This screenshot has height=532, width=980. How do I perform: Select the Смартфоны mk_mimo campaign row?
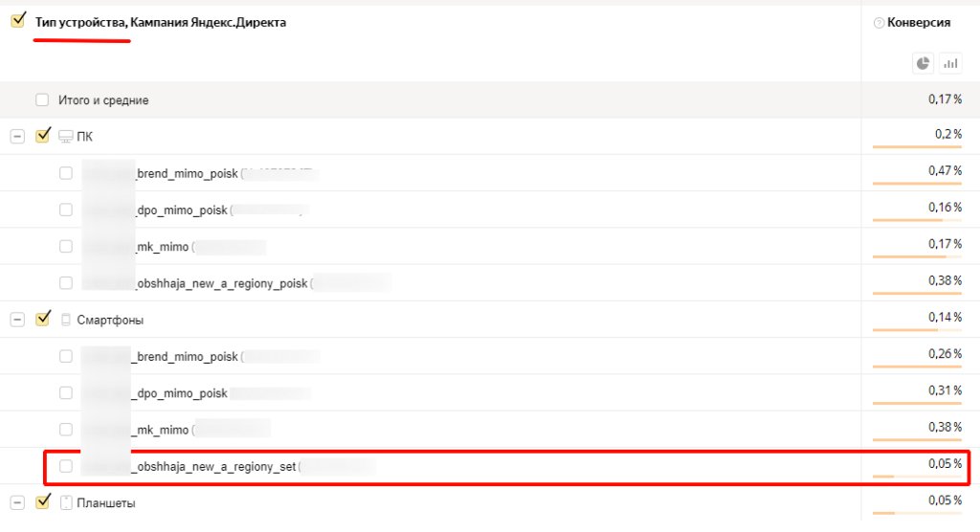[x=162, y=430]
